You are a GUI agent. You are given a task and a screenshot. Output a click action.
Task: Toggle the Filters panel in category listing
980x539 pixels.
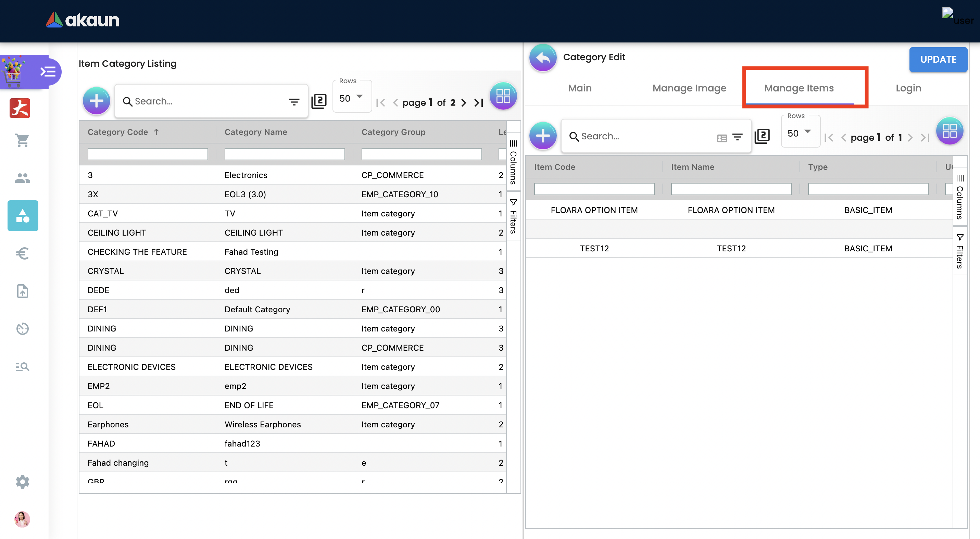click(x=513, y=216)
